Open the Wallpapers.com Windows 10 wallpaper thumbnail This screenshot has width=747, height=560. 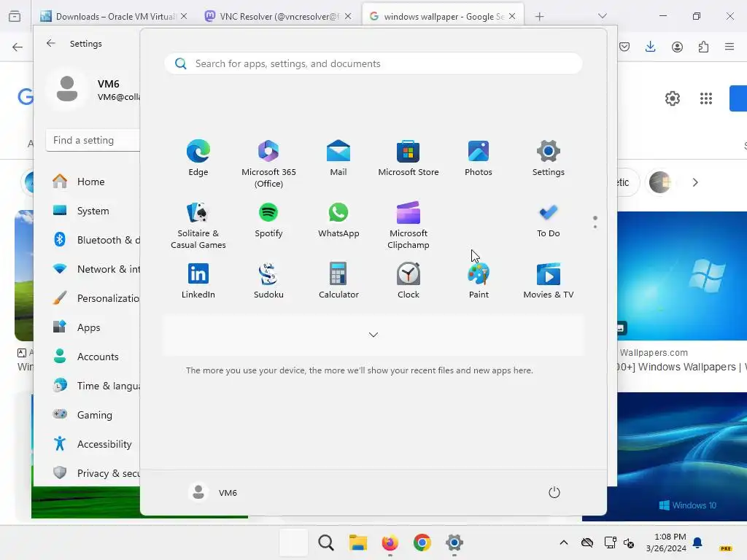pyautogui.click(x=682, y=276)
